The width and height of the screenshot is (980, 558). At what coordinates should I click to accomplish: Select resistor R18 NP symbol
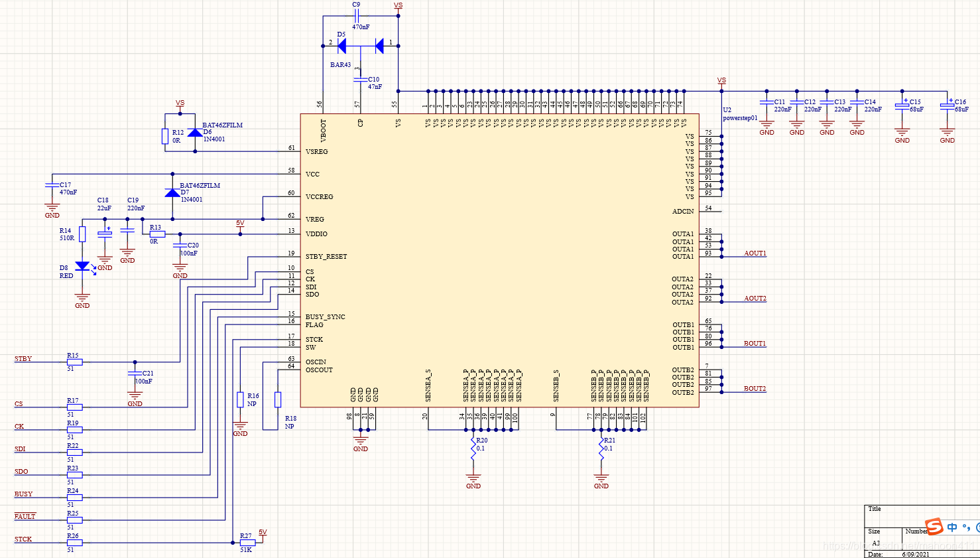[278, 399]
